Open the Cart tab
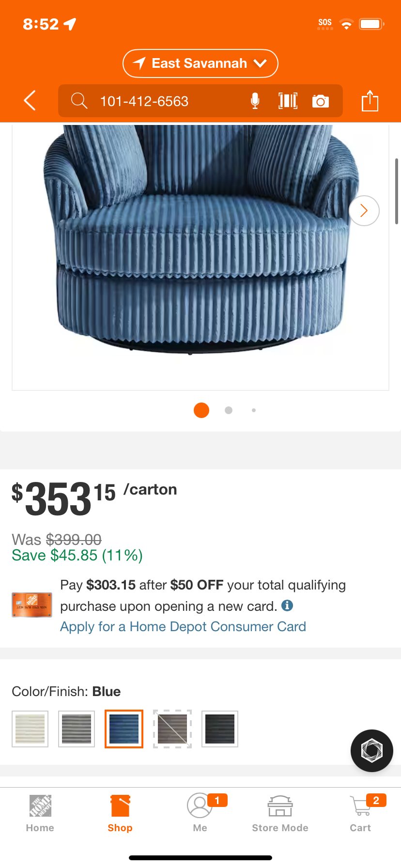Image resolution: width=401 pixels, height=868 pixels. 361,814
